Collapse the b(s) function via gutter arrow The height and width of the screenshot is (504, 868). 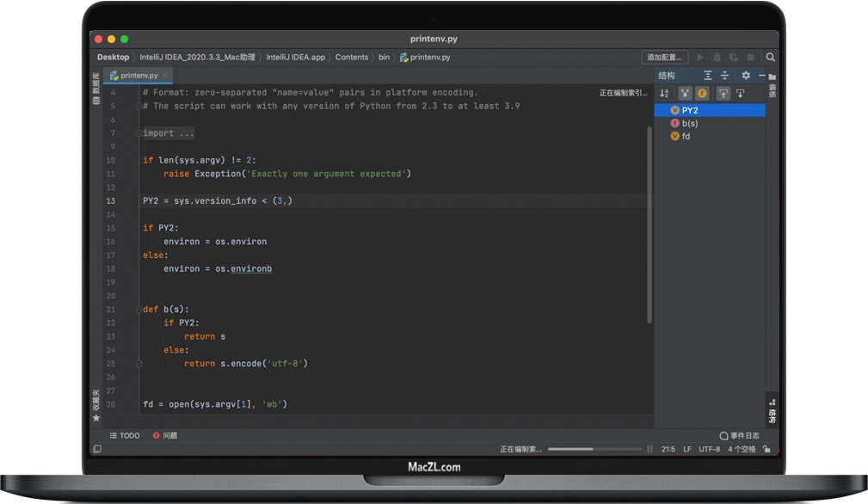139,309
